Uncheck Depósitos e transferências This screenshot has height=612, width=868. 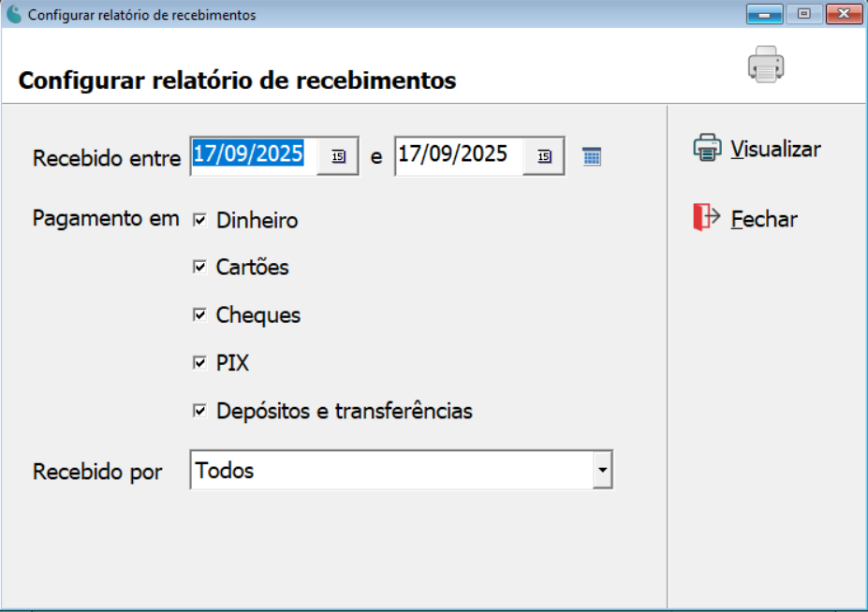(200, 412)
